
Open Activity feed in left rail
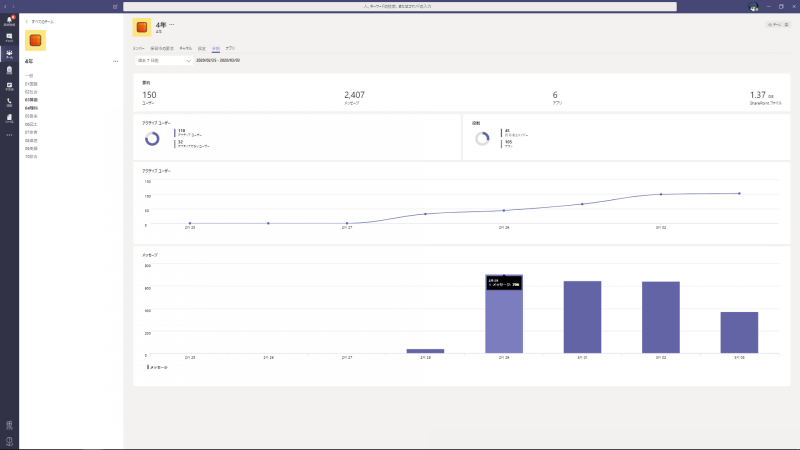pyautogui.click(x=9, y=20)
